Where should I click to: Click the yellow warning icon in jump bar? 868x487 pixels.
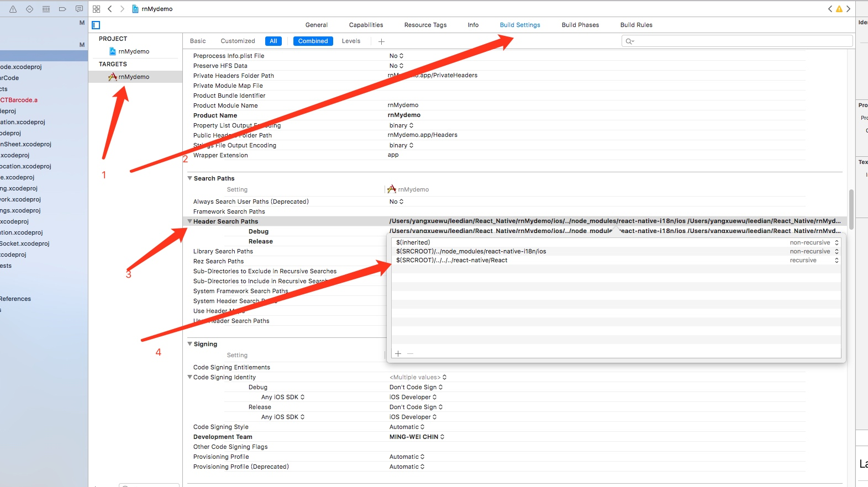click(839, 9)
